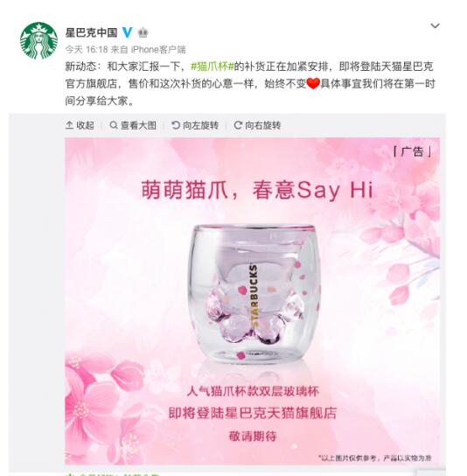The height and width of the screenshot is (476, 467).
Task: Click the 广告 label on the image
Action: tap(413, 151)
